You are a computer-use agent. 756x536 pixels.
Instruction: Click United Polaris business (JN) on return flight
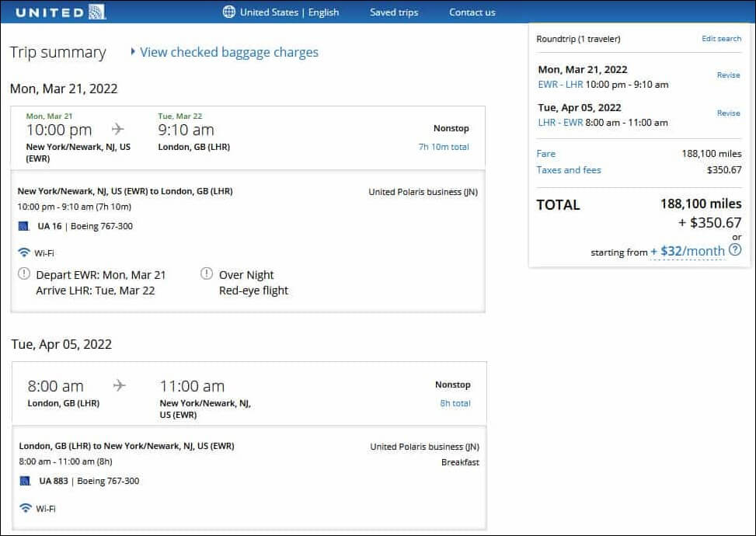pyautogui.click(x=425, y=447)
